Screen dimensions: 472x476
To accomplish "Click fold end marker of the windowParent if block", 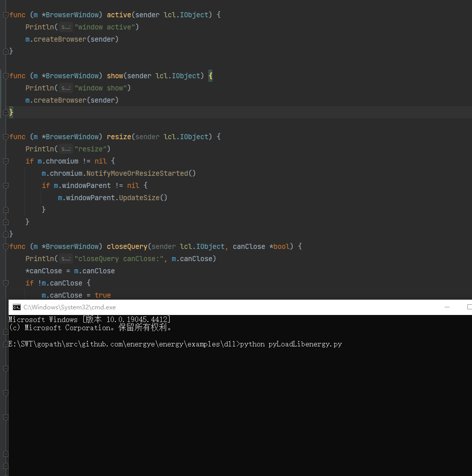I will point(6,210).
